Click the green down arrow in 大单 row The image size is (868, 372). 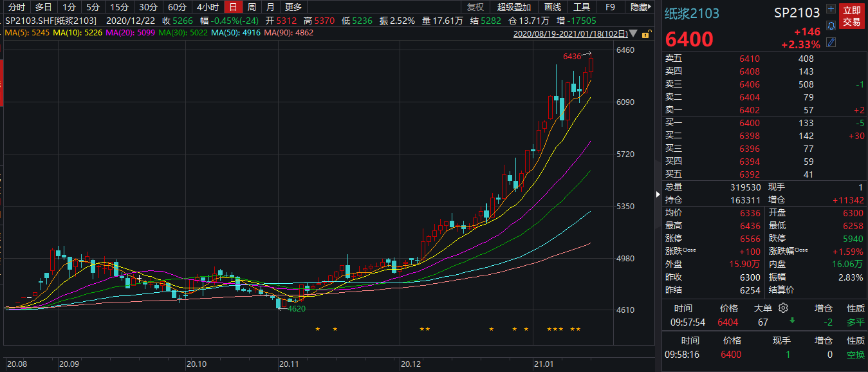click(792, 320)
